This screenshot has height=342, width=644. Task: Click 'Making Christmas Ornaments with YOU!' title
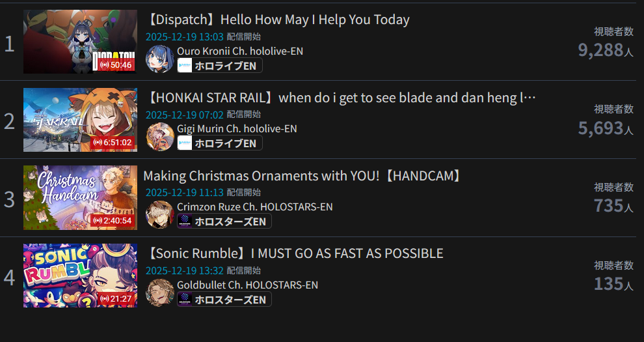(262, 176)
